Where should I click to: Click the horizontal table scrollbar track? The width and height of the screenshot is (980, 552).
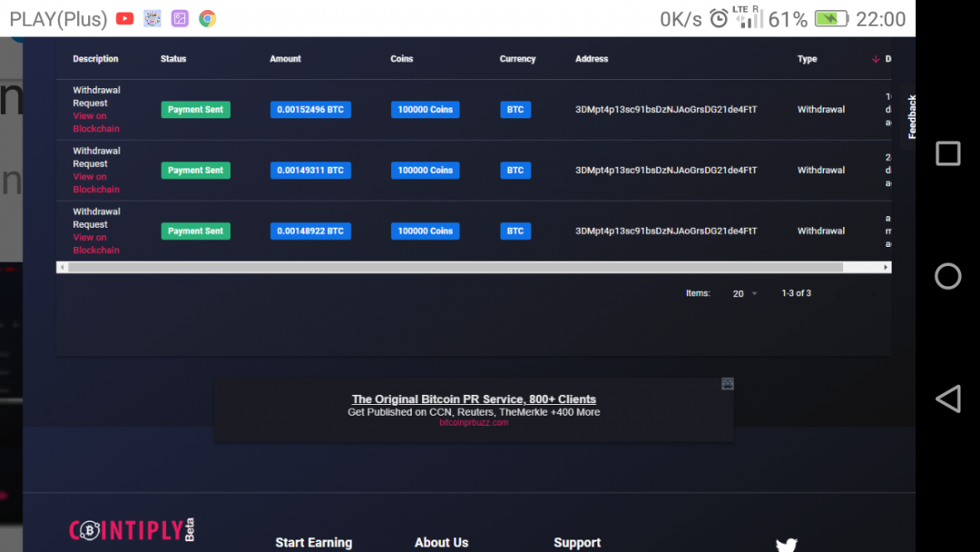[454, 268]
